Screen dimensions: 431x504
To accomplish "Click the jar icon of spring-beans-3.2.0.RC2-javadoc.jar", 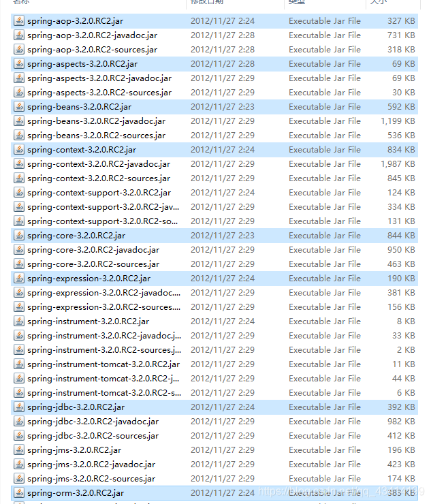I will (x=19, y=121).
